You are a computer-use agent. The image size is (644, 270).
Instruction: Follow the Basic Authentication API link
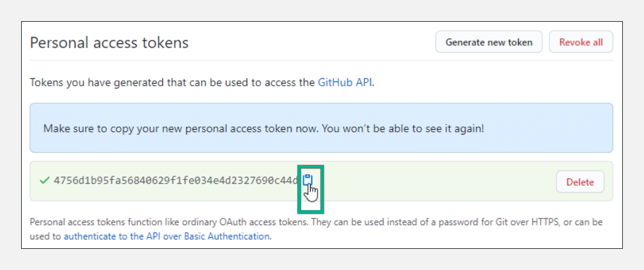tap(166, 236)
